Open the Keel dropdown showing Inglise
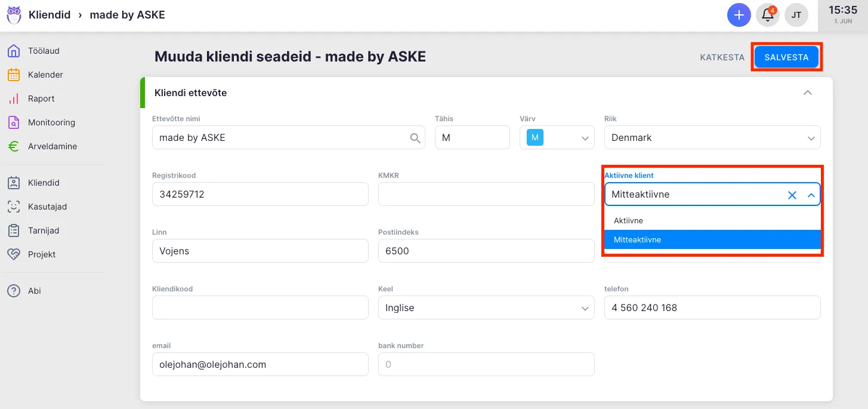Image resolution: width=868 pixels, height=409 pixels. point(486,308)
